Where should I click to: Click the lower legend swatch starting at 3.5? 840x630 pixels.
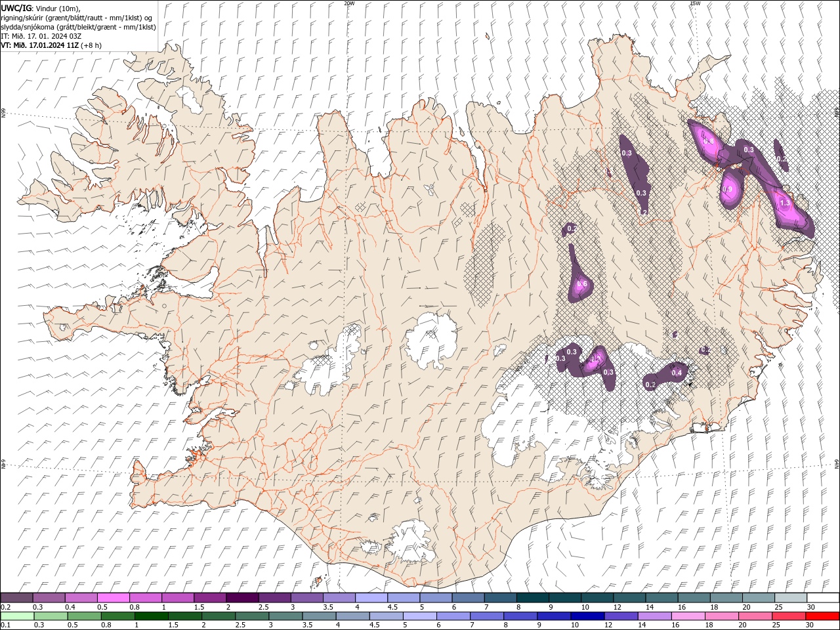click(x=319, y=616)
